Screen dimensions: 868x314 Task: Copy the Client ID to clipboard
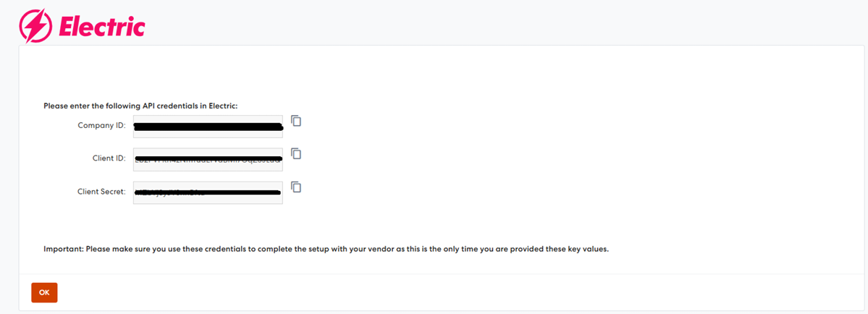point(296,153)
